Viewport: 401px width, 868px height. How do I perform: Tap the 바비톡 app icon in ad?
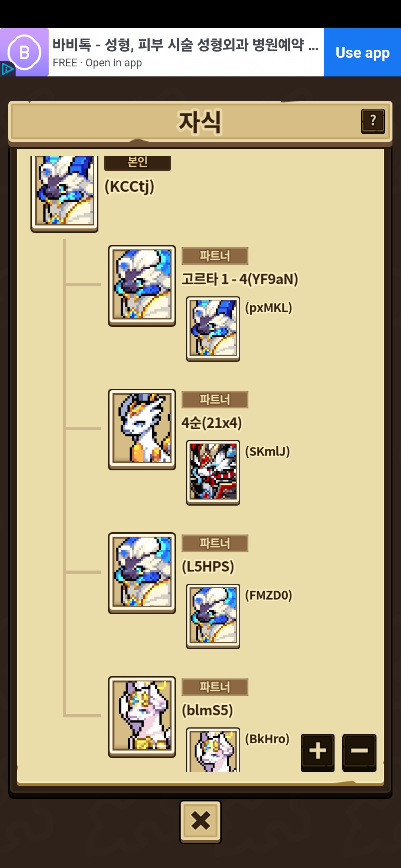coord(25,52)
